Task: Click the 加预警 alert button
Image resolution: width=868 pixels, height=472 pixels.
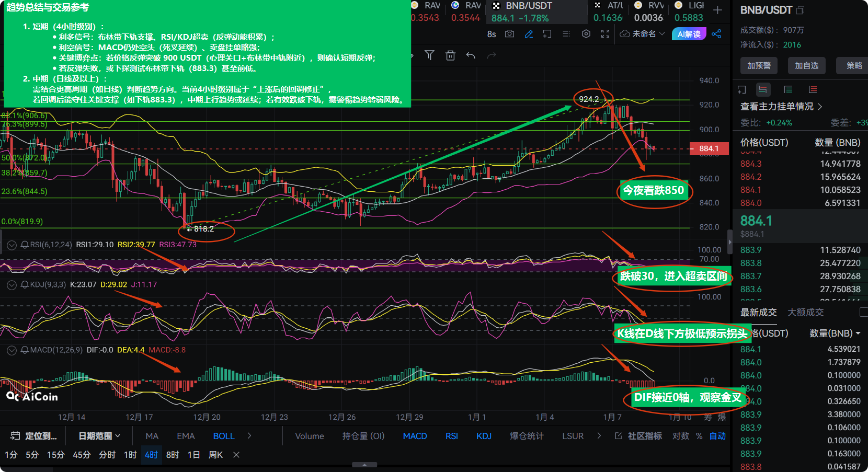Action: (x=759, y=65)
